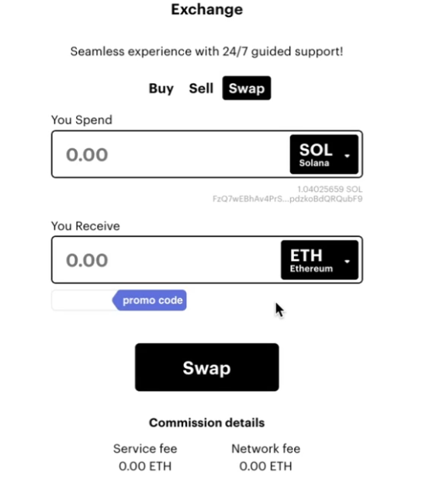Click the You Spend label

click(81, 120)
